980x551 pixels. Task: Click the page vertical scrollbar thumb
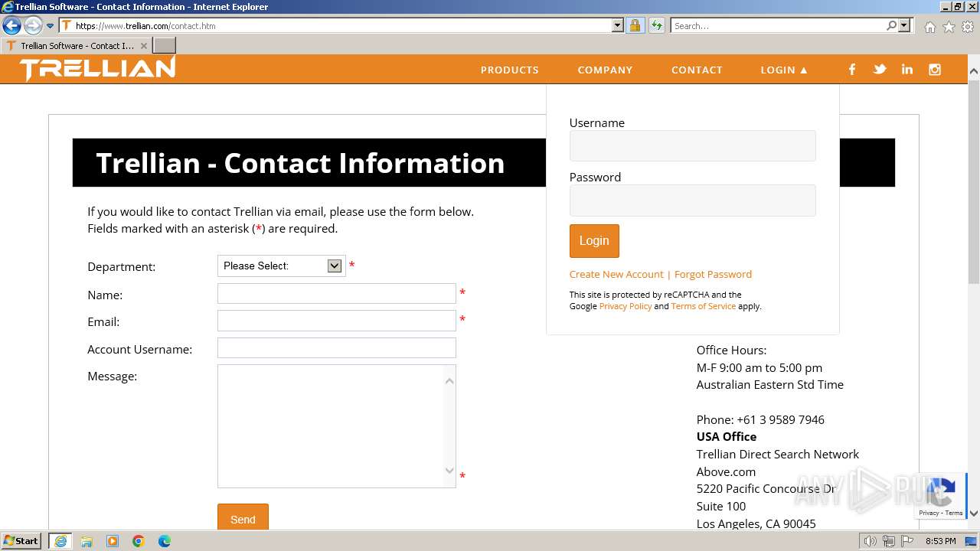tap(974, 181)
